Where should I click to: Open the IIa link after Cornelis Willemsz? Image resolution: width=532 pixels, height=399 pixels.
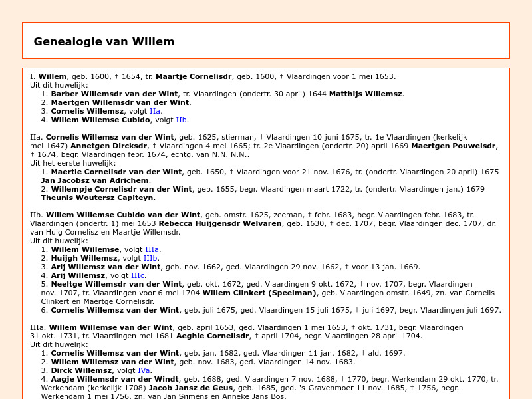[154, 111]
